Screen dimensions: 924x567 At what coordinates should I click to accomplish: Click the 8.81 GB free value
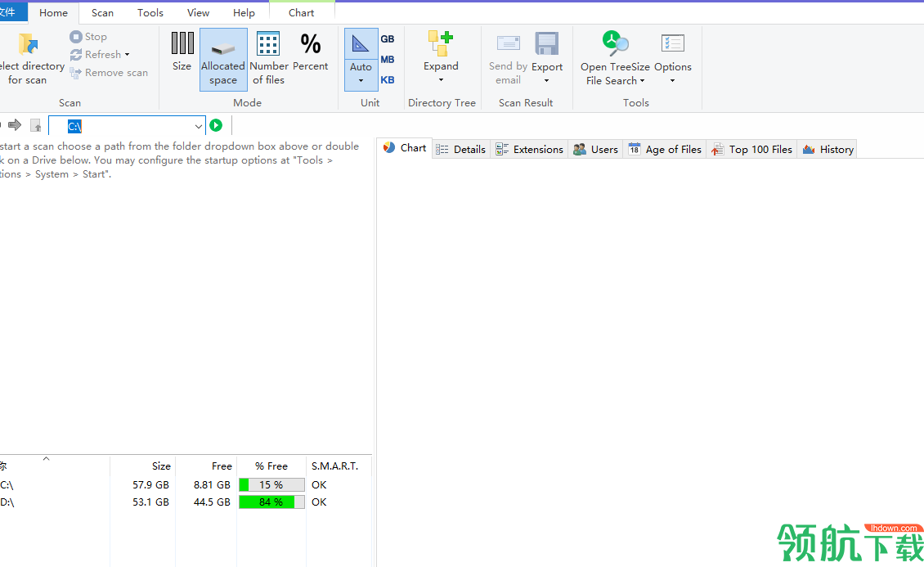pyautogui.click(x=212, y=484)
